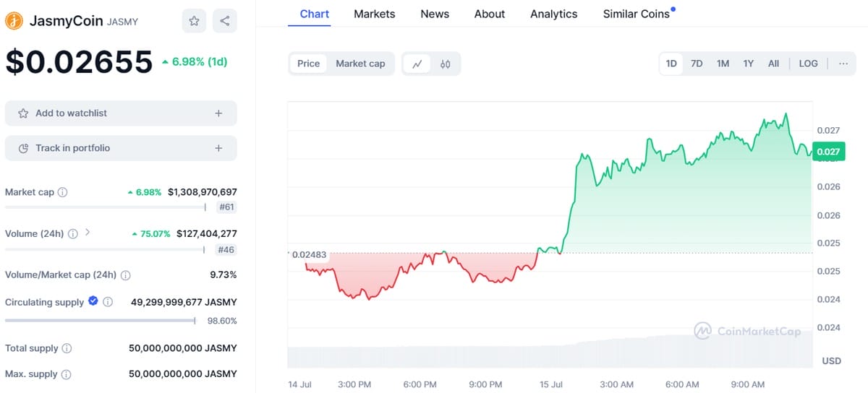Open the Chart tab
The image size is (868, 393).
coord(315,14)
